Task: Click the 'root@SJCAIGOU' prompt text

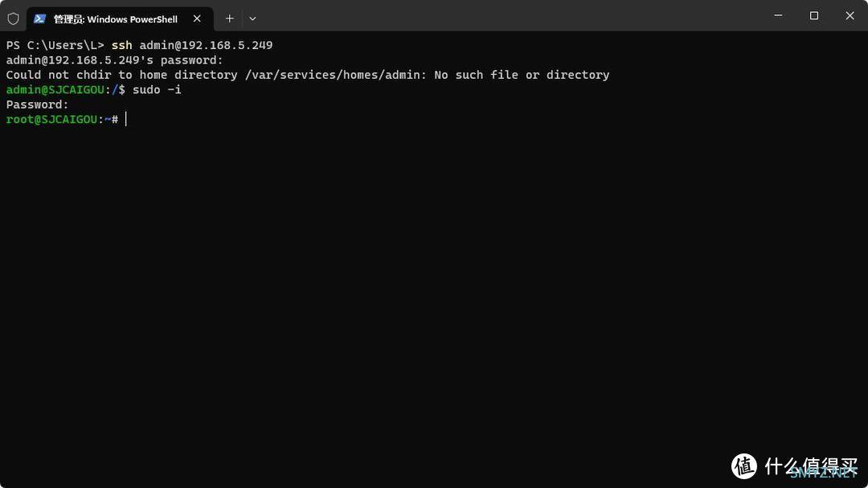Action: (x=51, y=120)
